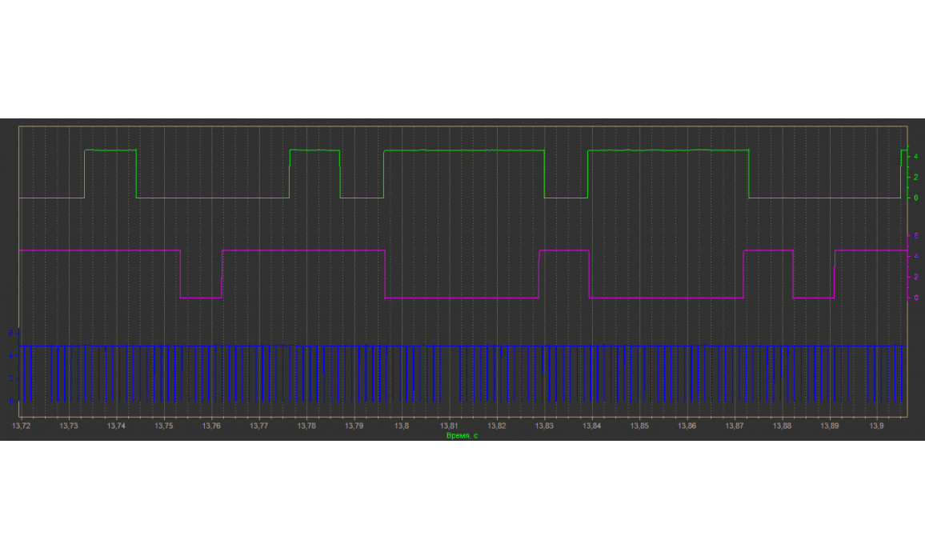The height and width of the screenshot is (560, 925).
Task: Select the 13,8 time axis tick label
Action: pos(402,426)
